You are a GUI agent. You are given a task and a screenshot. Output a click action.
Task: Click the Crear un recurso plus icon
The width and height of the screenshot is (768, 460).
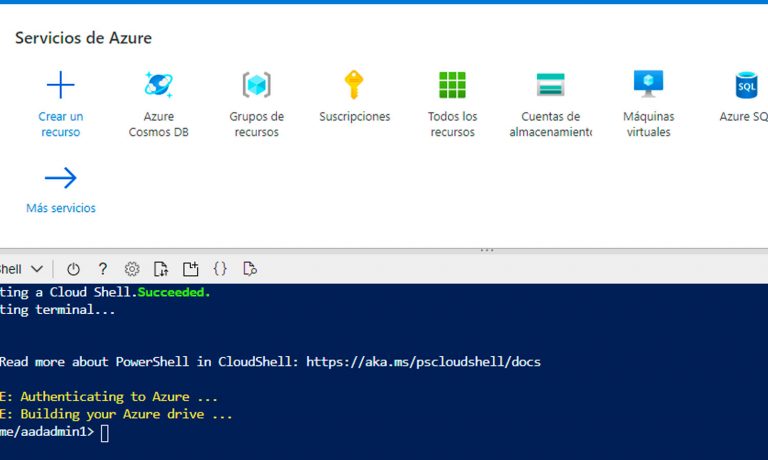60,85
